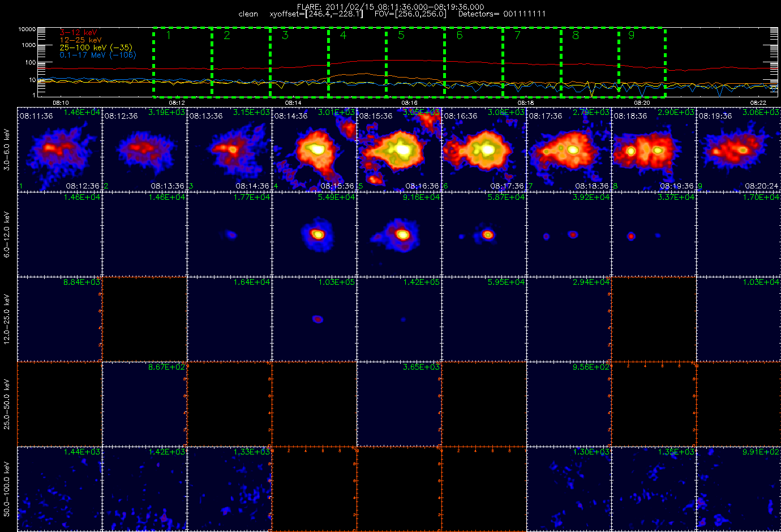
Task: Select interval 4 marker in light curve
Action: coord(343,35)
